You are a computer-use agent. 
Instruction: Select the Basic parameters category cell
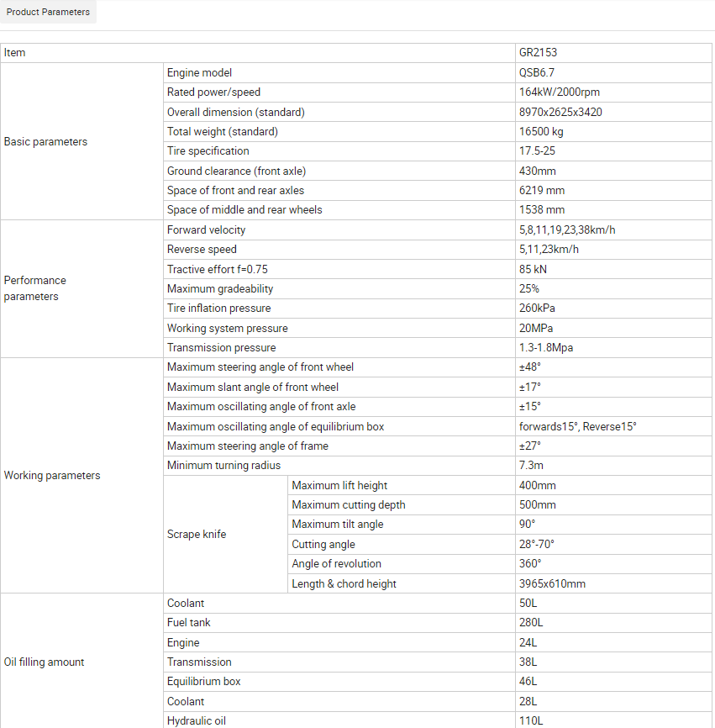(81, 141)
